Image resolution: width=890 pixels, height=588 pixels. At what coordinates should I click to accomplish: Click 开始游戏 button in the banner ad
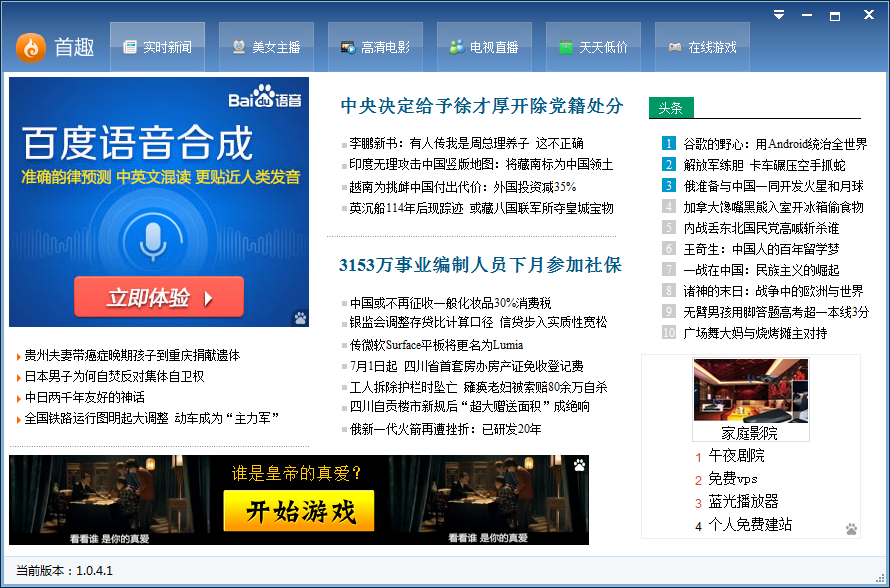click(x=299, y=511)
